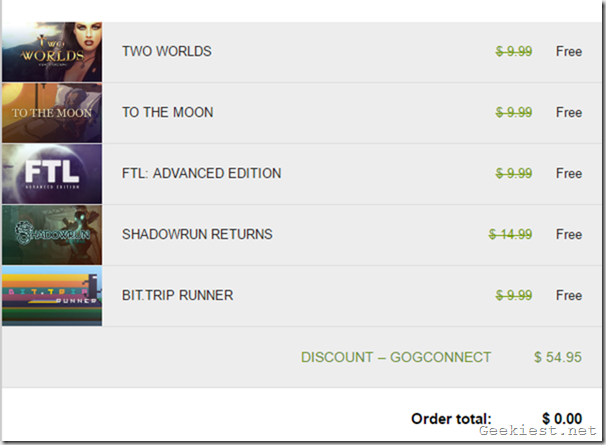Select the FTL: ADVANCED EDITION title
The image size is (606, 445).
(x=201, y=173)
